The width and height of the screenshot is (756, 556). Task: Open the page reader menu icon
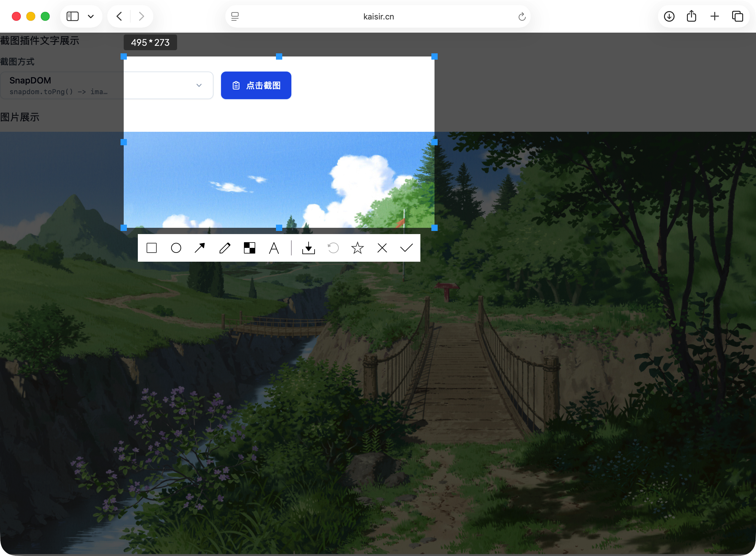coord(235,17)
